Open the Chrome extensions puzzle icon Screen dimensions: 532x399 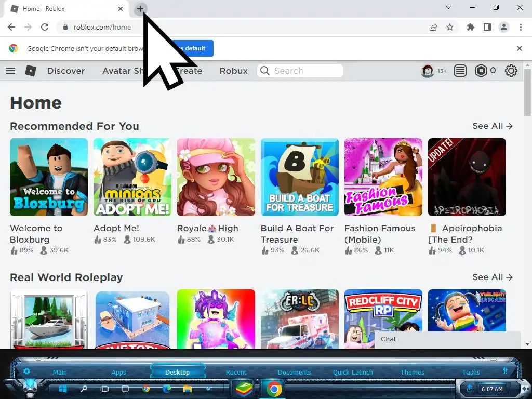pos(471,27)
